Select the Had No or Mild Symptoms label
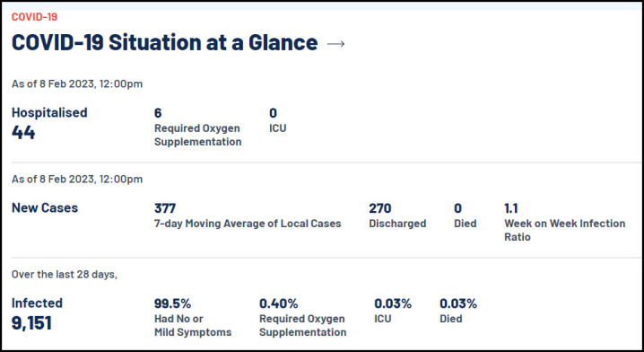The width and height of the screenshot is (644, 352). [193, 325]
